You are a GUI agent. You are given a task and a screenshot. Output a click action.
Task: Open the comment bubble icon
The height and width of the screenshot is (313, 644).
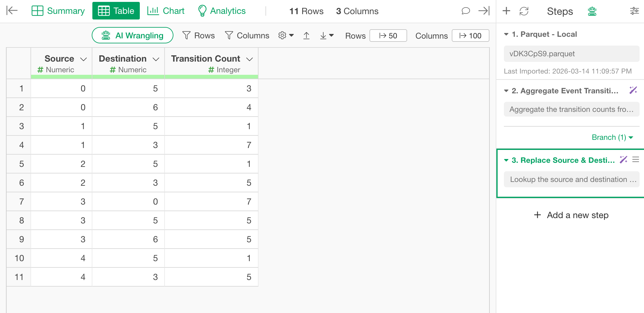tap(466, 11)
